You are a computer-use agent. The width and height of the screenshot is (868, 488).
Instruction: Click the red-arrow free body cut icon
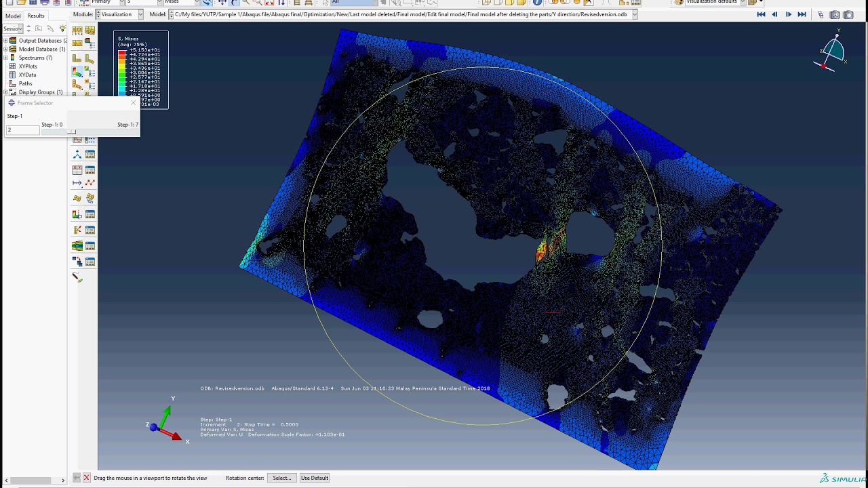coord(77,230)
